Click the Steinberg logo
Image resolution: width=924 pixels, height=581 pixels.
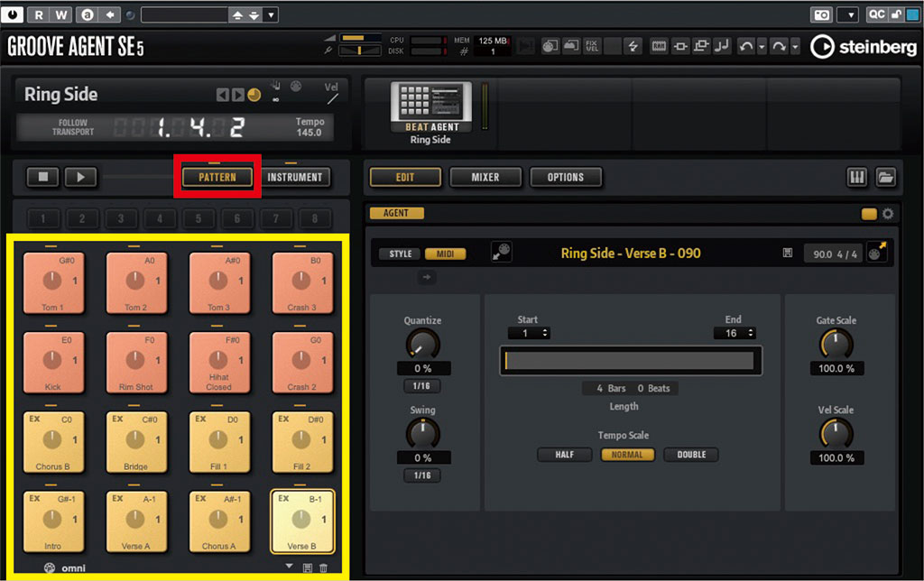coord(864,47)
